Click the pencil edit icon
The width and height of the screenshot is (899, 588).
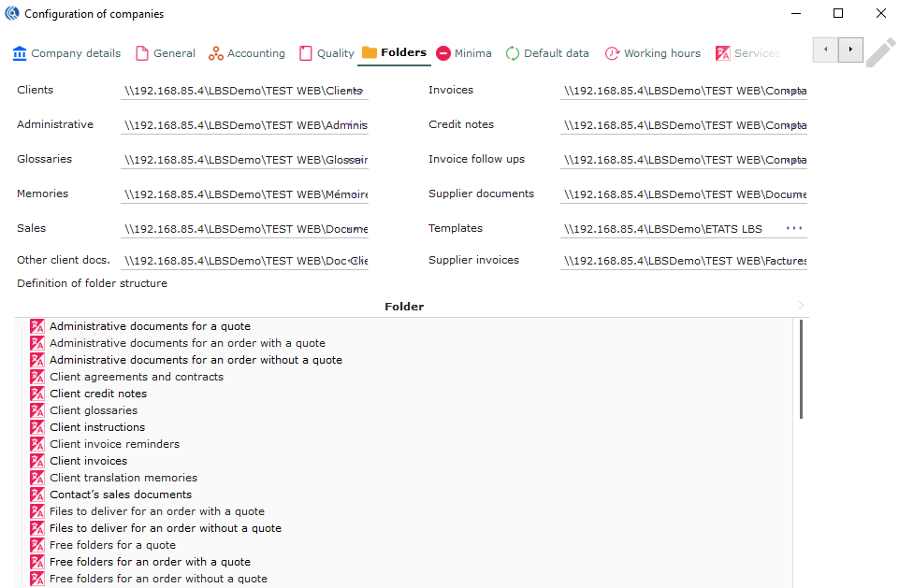pos(880,52)
